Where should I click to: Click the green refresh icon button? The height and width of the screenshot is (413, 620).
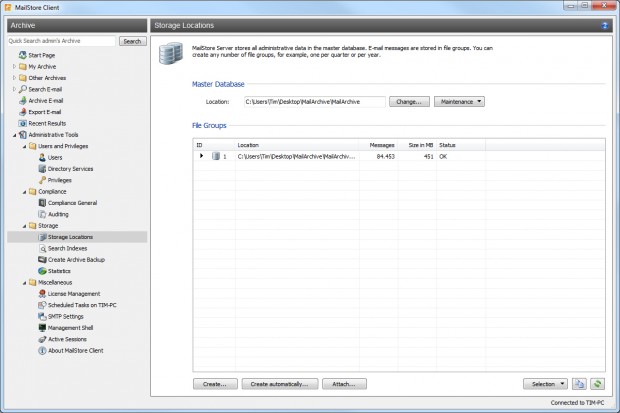(597, 384)
